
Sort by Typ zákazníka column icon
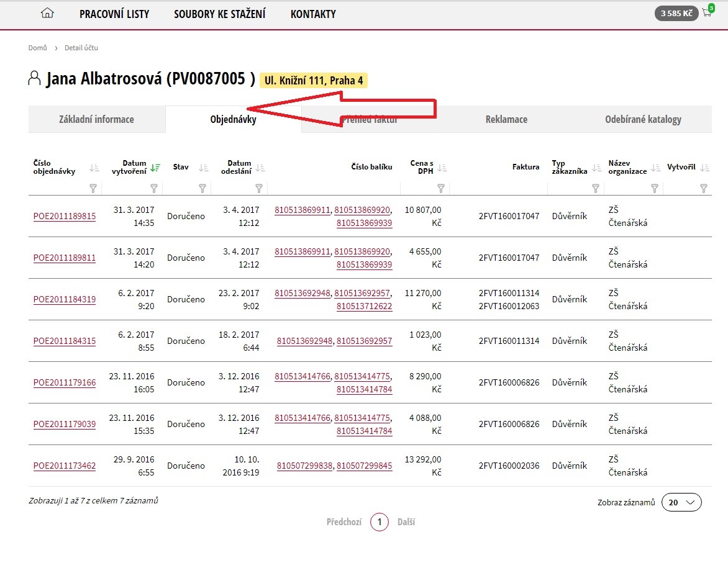[x=596, y=168]
